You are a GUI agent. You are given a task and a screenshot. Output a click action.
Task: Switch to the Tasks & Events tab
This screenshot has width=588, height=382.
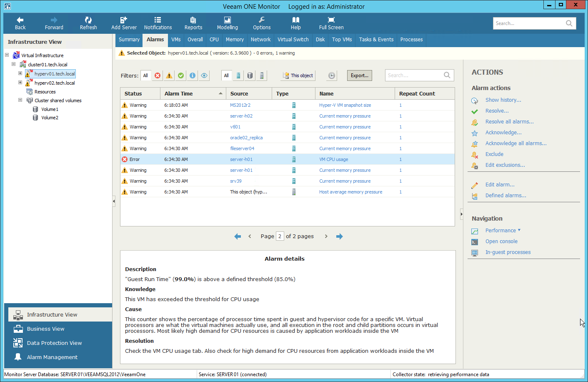click(376, 40)
